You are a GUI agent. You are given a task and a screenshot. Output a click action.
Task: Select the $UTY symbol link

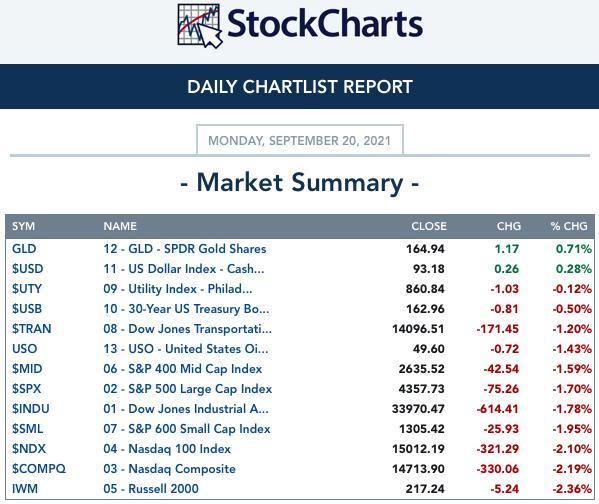point(27,288)
